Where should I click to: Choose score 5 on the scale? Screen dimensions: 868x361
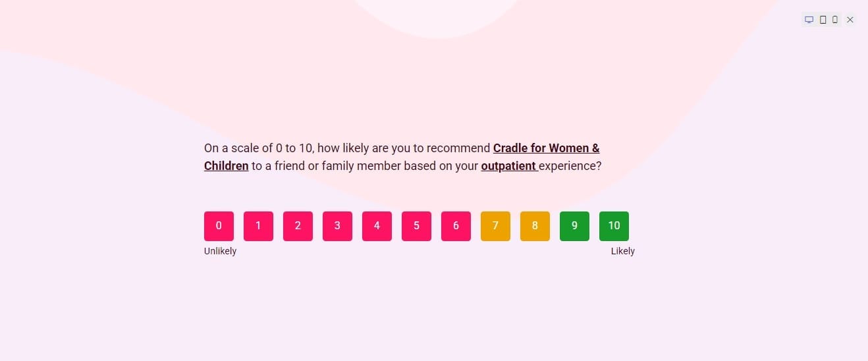416,226
